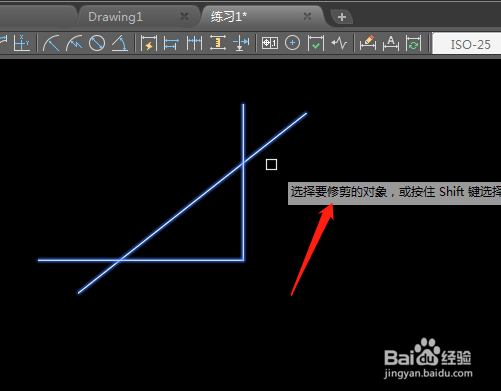Close the Drawing1 tab

point(184,16)
